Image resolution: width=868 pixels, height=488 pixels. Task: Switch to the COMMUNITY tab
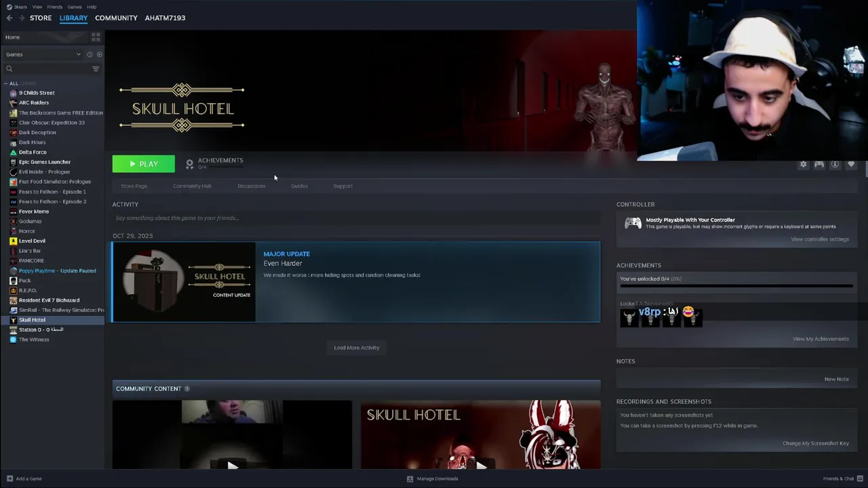click(x=116, y=18)
